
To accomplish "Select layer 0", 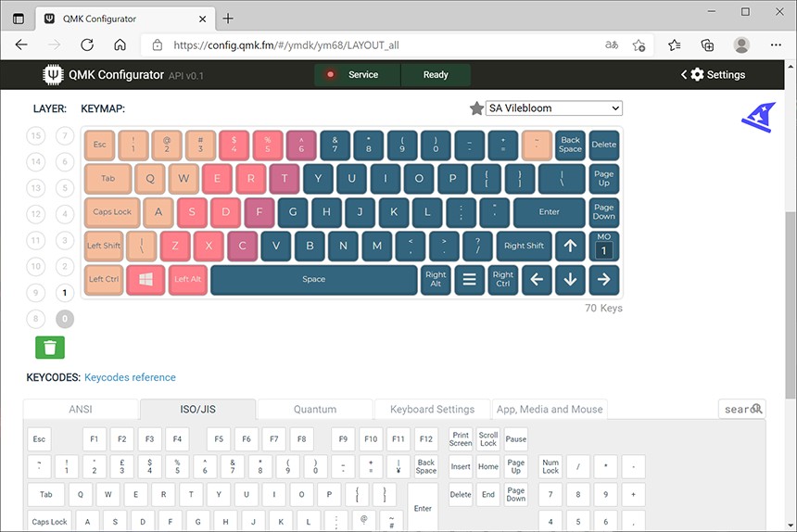I will tap(65, 319).
